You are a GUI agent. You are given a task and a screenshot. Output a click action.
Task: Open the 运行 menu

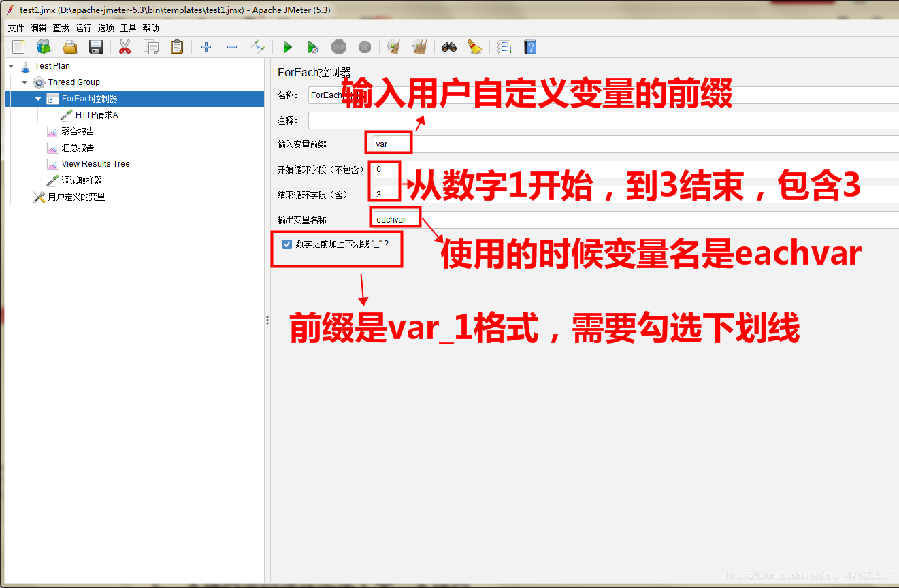pos(83,28)
